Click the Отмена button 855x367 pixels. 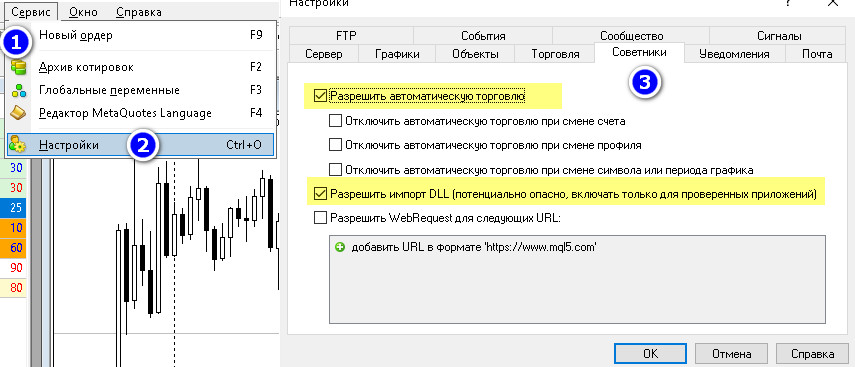click(x=731, y=353)
